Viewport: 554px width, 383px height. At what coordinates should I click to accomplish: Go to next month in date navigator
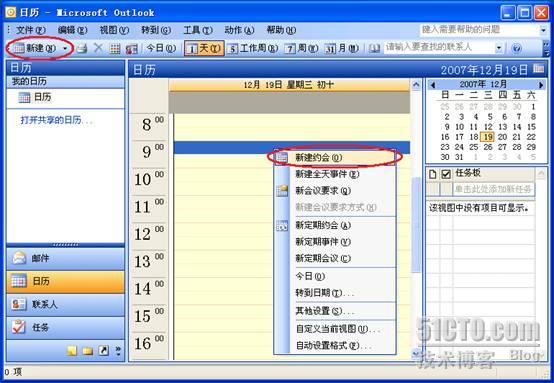point(541,85)
